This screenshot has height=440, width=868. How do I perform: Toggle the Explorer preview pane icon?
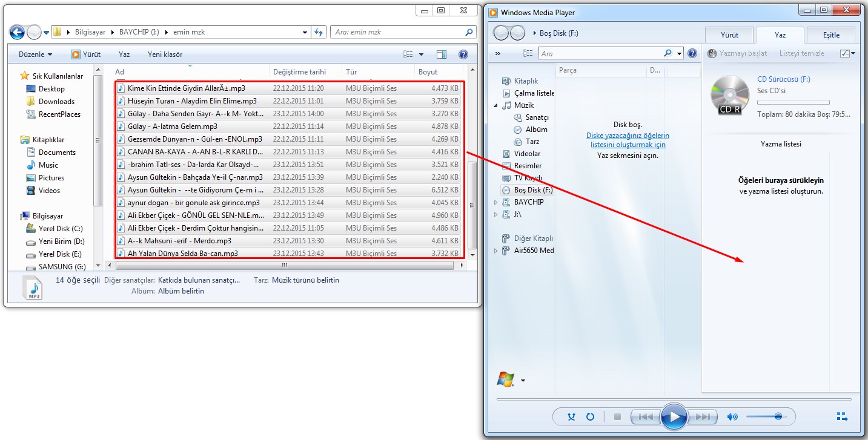442,54
